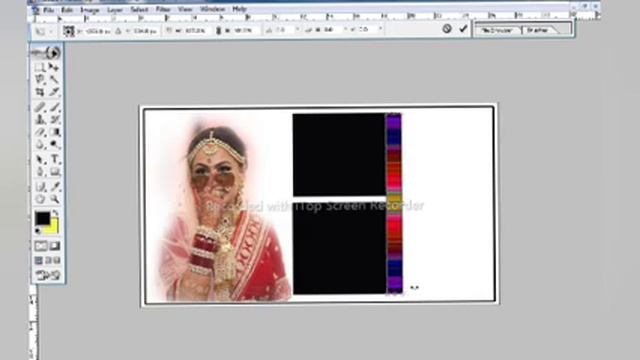
Task: Select the Hand tool
Action: (x=40, y=199)
